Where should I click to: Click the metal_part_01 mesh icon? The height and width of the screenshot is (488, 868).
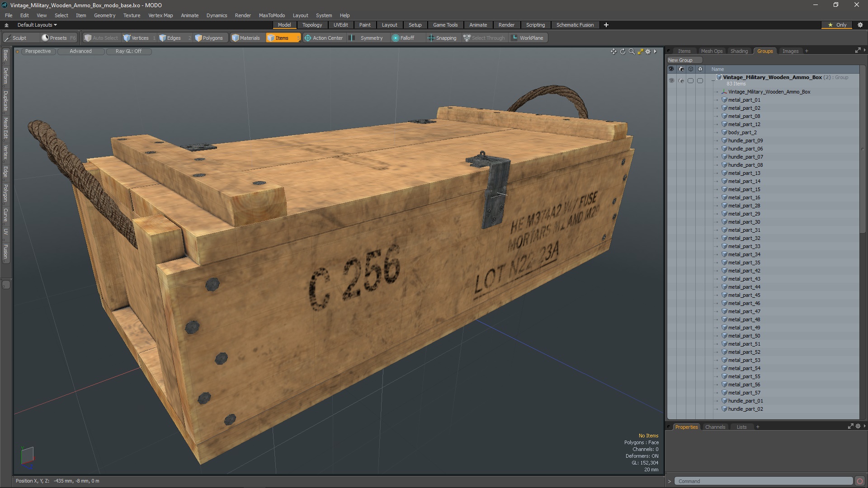point(724,100)
